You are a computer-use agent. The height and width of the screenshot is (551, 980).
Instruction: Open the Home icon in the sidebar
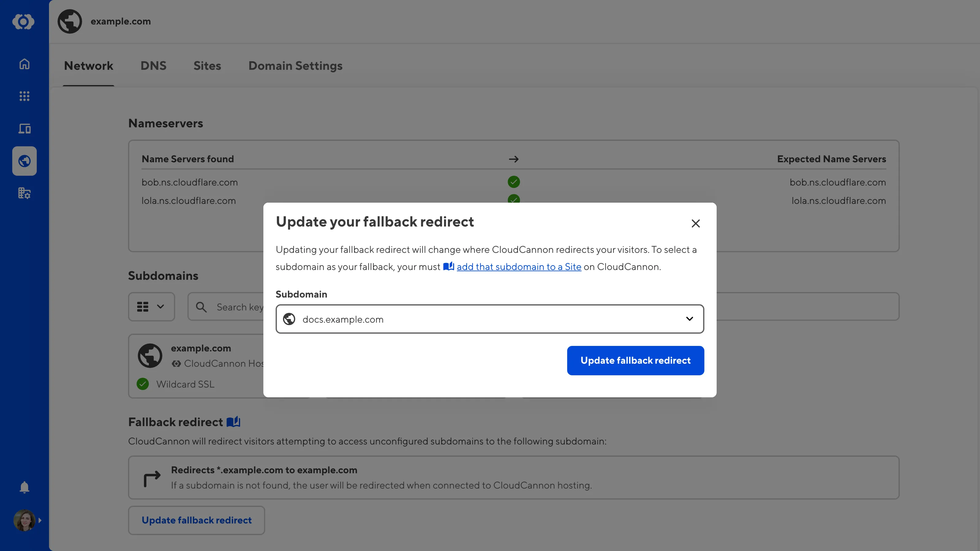(24, 64)
